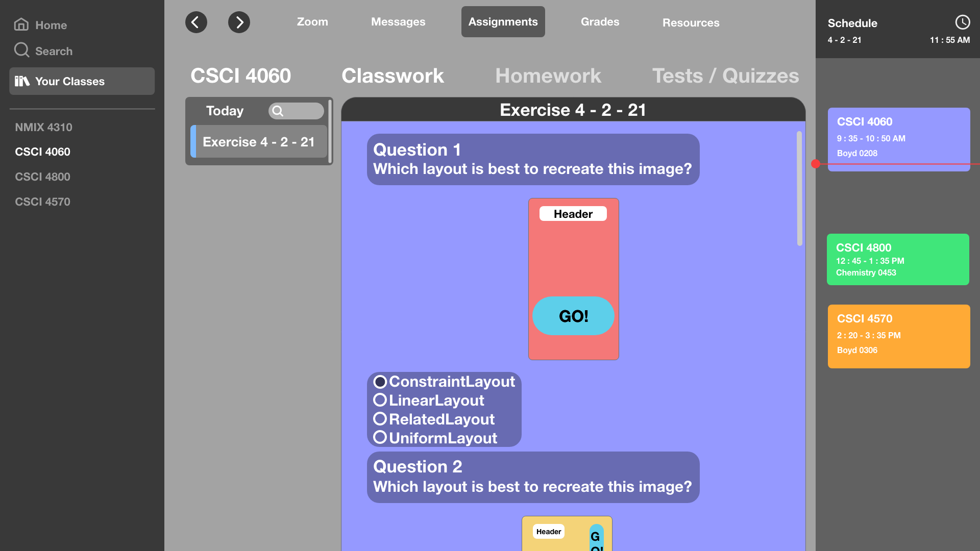Click the Your Classes books icon
The width and height of the screenshot is (980, 551).
pyautogui.click(x=22, y=81)
